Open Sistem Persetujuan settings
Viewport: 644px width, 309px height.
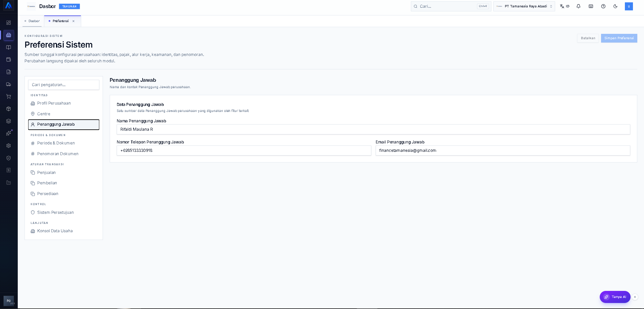(64, 212)
